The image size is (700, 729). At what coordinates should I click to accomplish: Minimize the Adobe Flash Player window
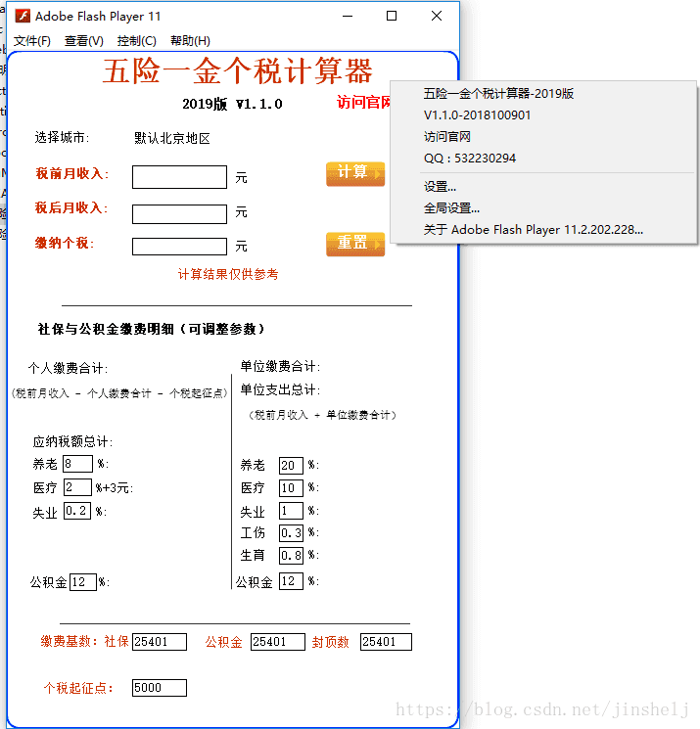click(x=348, y=16)
